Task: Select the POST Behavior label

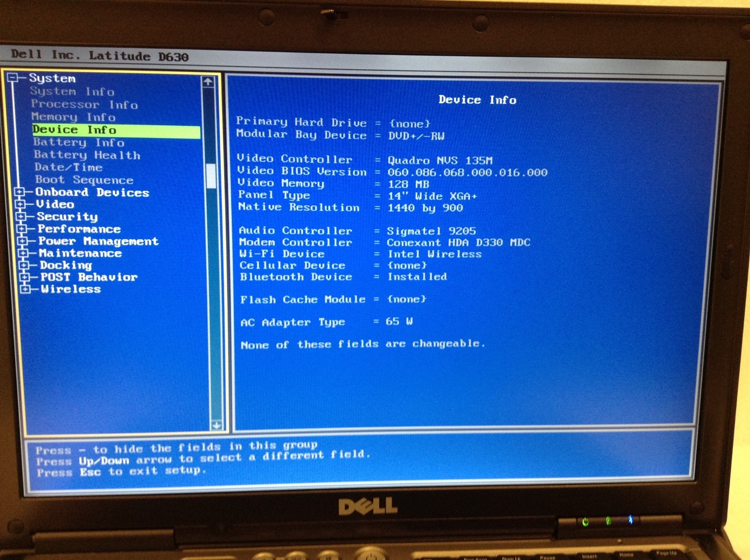Action: pyautogui.click(x=89, y=277)
